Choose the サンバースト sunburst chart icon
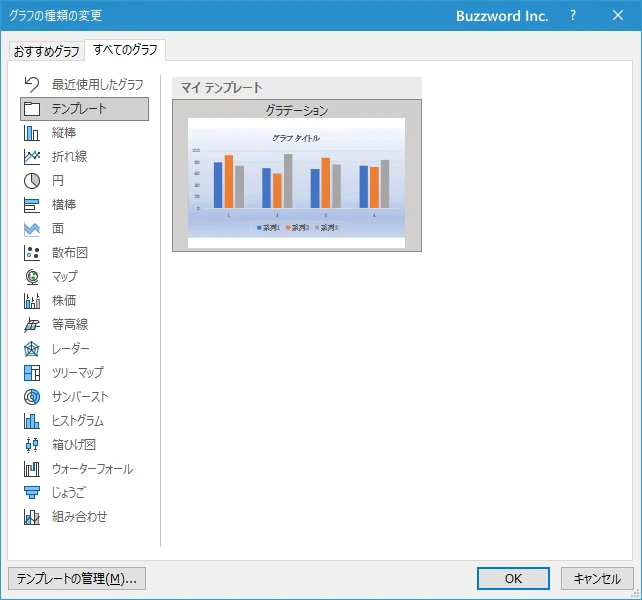The image size is (642, 600). pyautogui.click(x=32, y=397)
